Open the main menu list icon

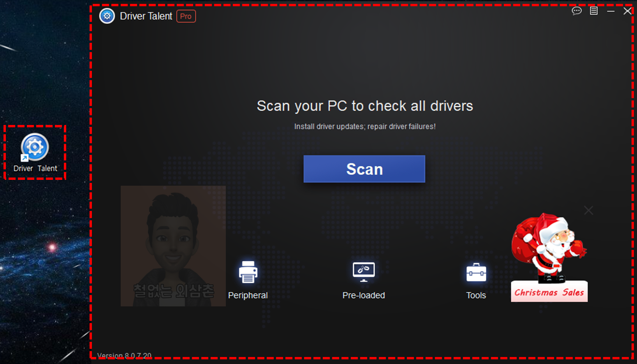click(594, 11)
